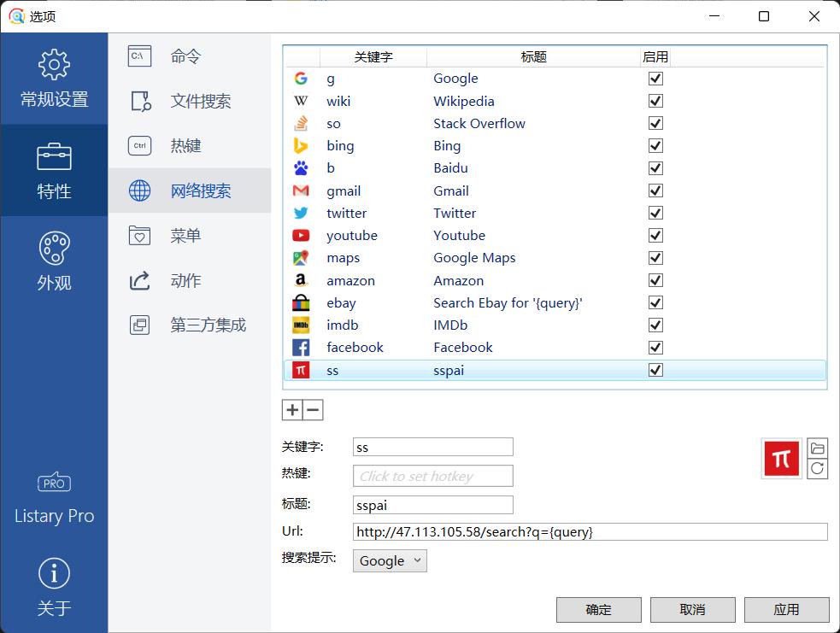The image size is (840, 633).
Task: Open the 第三方集成 settings page
Action: [x=190, y=325]
